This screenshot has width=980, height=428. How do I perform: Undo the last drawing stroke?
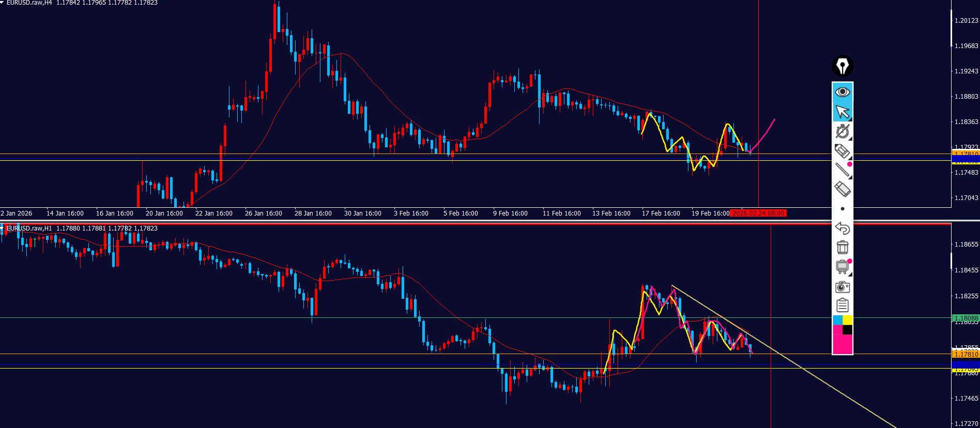click(x=843, y=228)
